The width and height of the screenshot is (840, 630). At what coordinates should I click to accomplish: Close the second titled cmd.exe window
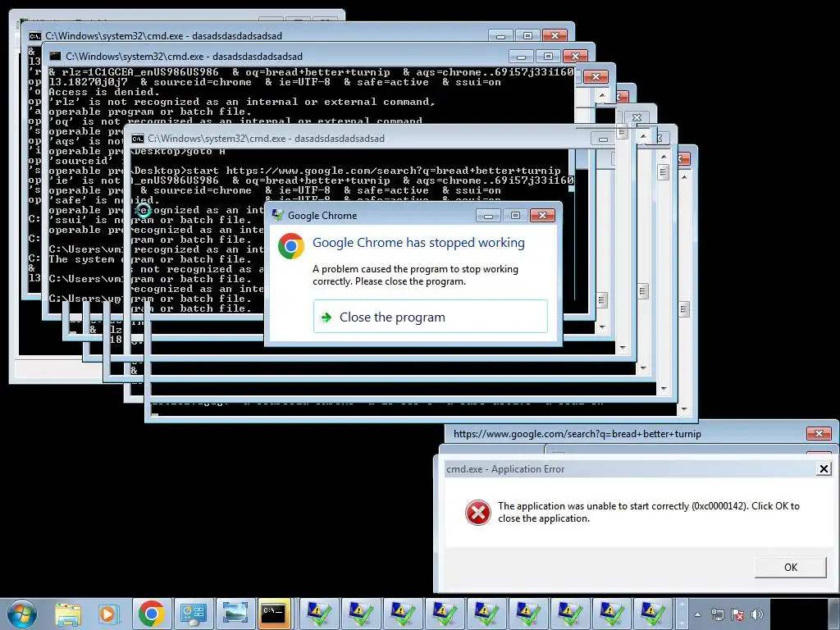pos(575,57)
